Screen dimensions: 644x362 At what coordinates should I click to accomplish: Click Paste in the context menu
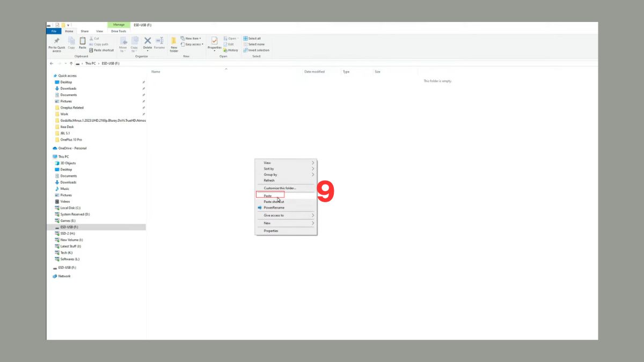(x=268, y=195)
